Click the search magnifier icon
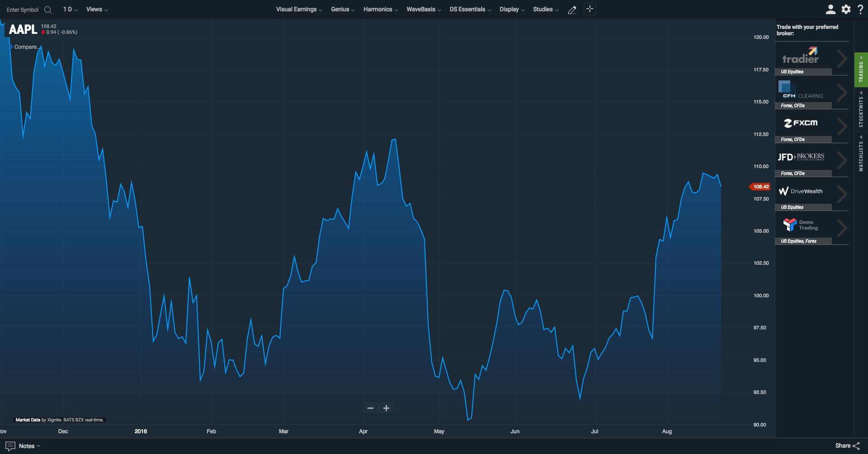 48,9
